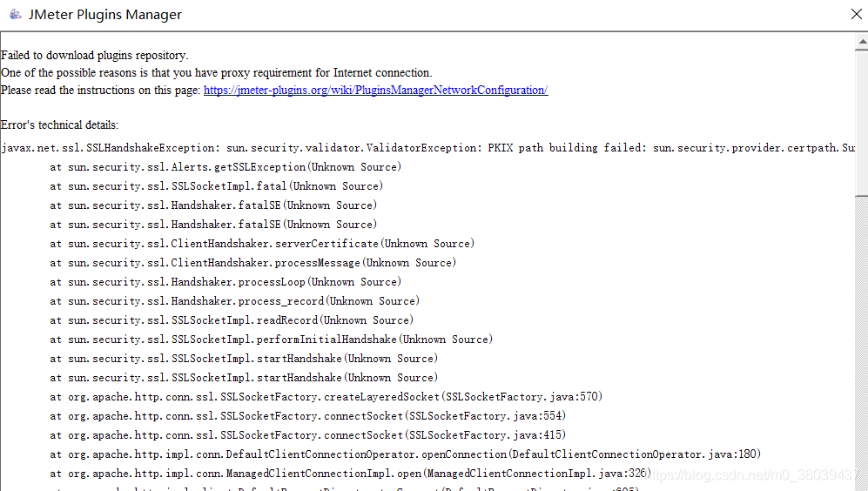
Task: Click the Handshaker.process_record stack line
Action: click(235, 301)
